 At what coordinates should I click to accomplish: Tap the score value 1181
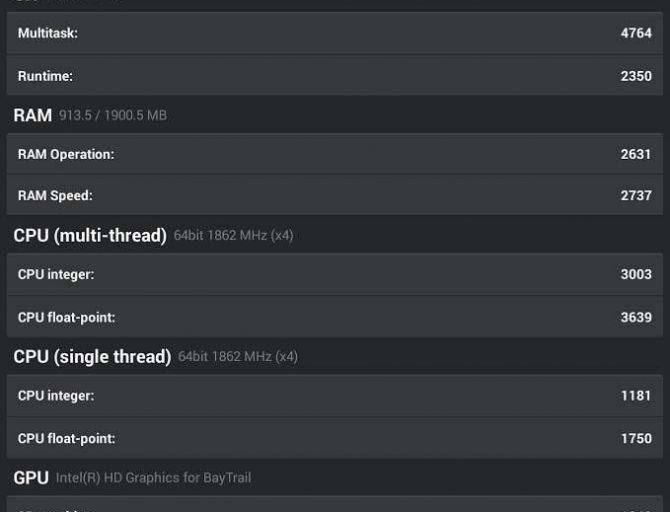click(636, 395)
